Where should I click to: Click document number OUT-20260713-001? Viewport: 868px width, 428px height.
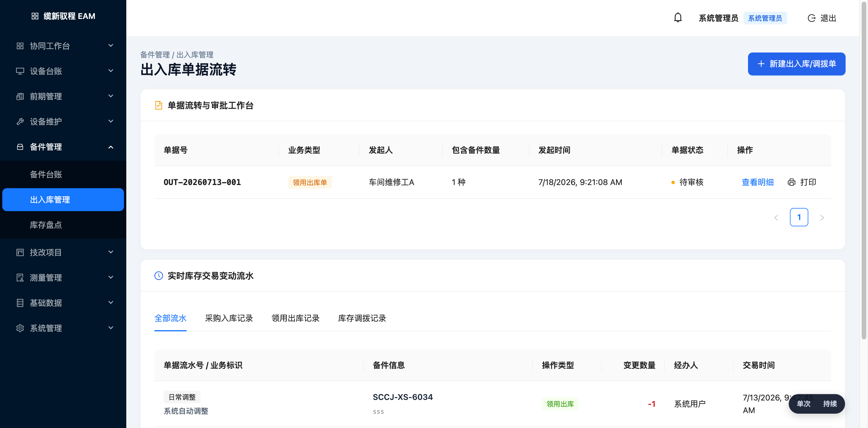[202, 182]
